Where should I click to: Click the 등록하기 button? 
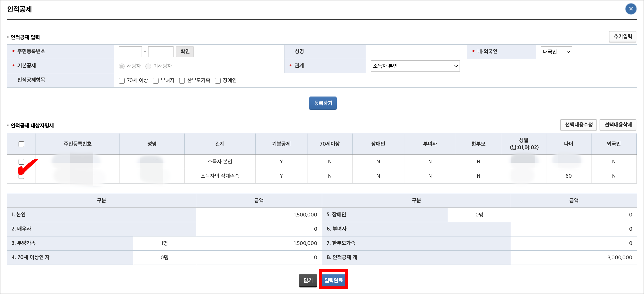(x=322, y=103)
